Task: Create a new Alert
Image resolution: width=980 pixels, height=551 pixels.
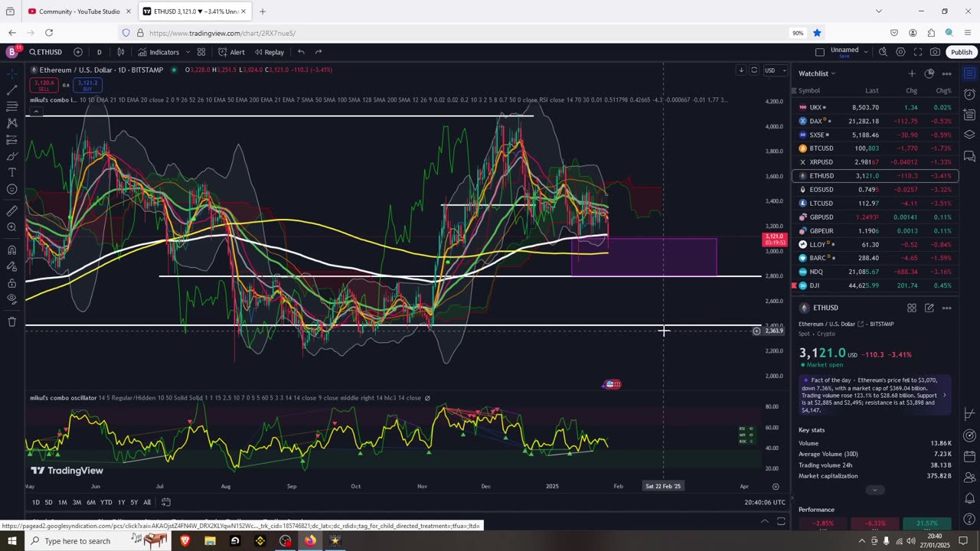Action: (x=231, y=52)
